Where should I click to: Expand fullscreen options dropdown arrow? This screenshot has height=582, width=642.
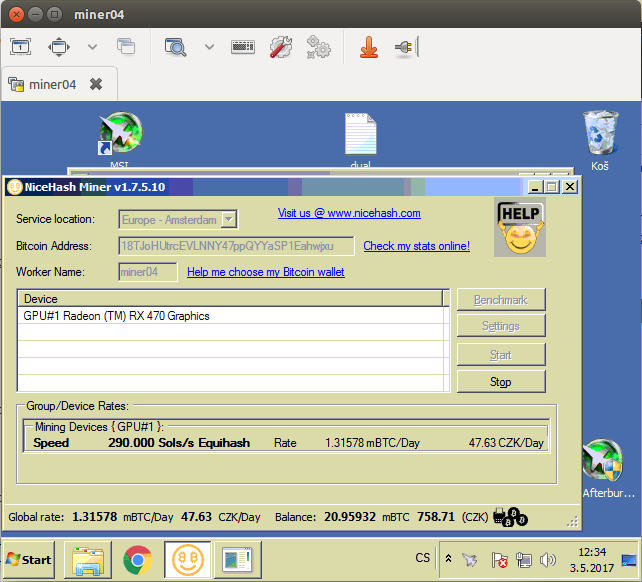click(93, 47)
